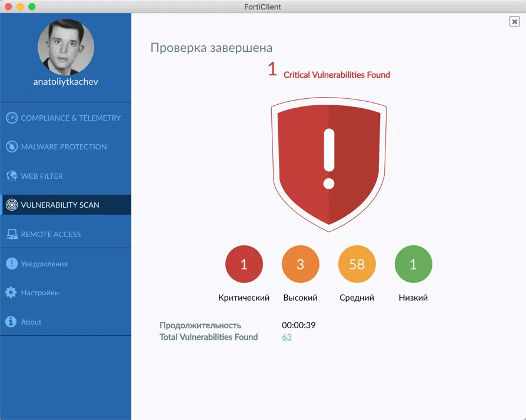Click the username anatoliytkachev

coord(66,82)
